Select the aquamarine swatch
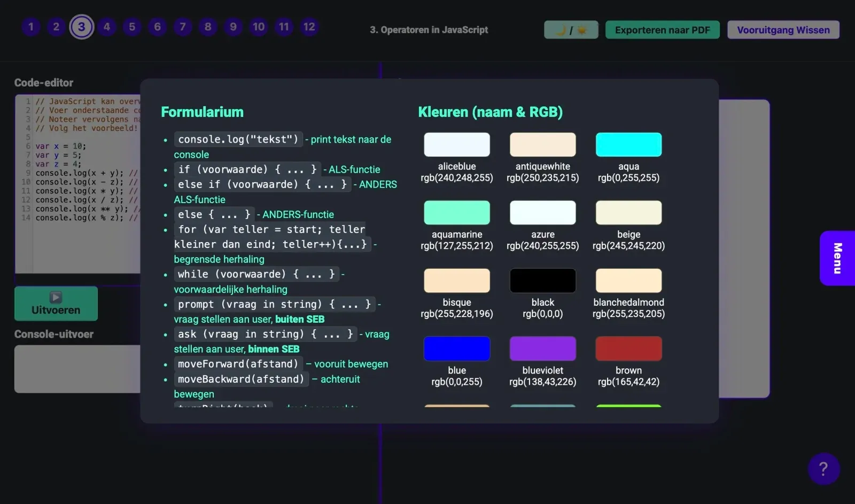Viewport: 855px width, 504px height. click(457, 212)
